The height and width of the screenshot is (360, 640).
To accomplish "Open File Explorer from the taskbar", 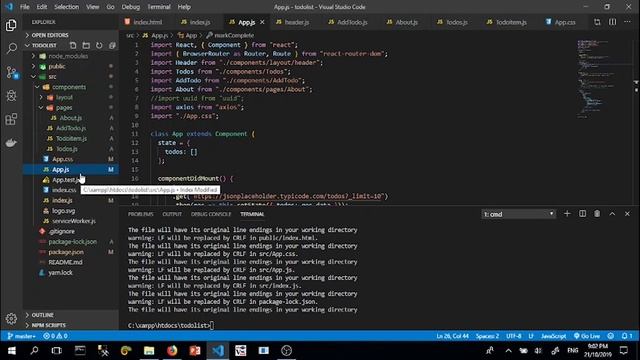I will pos(149,351).
